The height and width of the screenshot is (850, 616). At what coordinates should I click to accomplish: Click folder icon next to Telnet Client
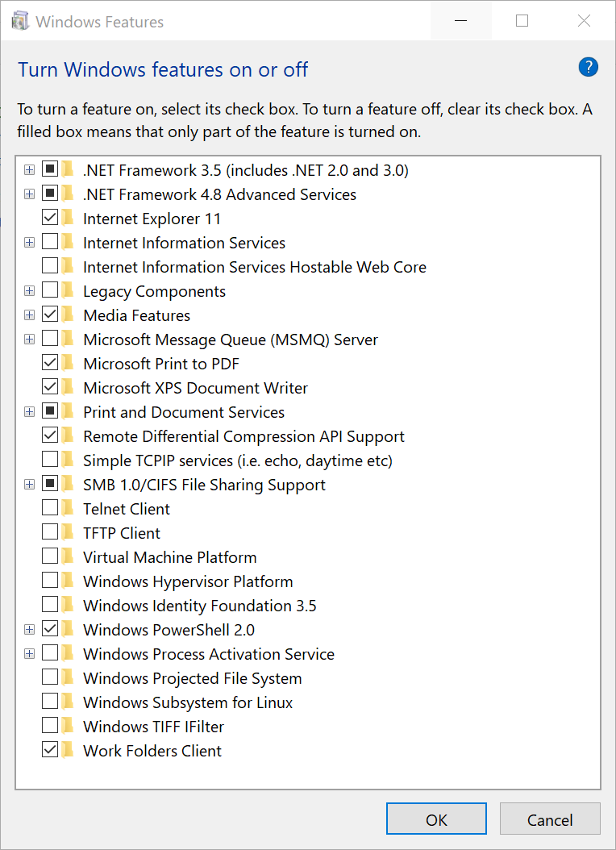(x=69, y=509)
